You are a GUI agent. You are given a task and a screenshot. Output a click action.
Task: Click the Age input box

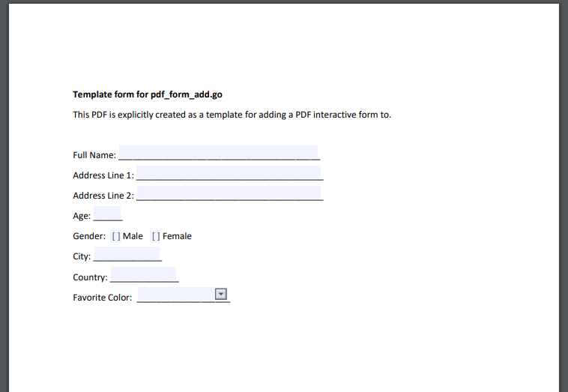coord(107,214)
